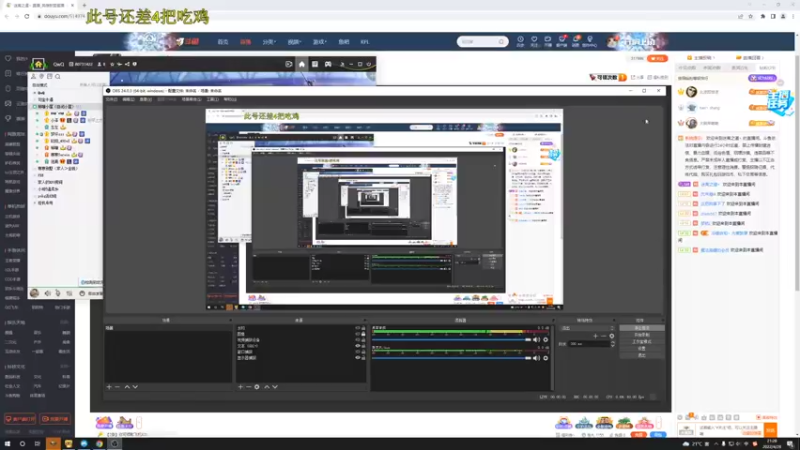The image size is (800, 450).
Task: Add a new source in OBS
Action: pos(240,387)
